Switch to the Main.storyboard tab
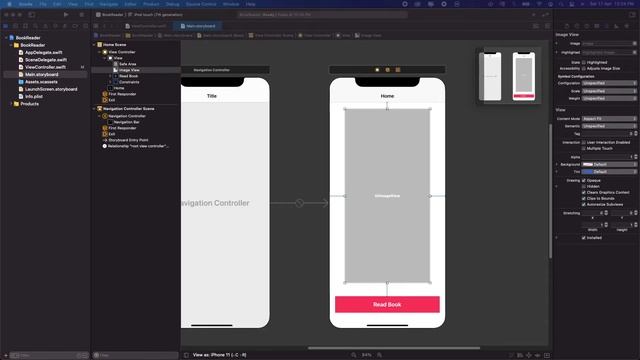Screen dimensions: 640x360 (198, 26)
